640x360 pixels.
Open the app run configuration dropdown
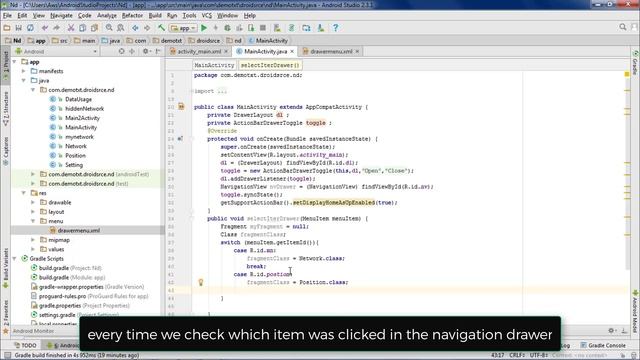[183, 28]
